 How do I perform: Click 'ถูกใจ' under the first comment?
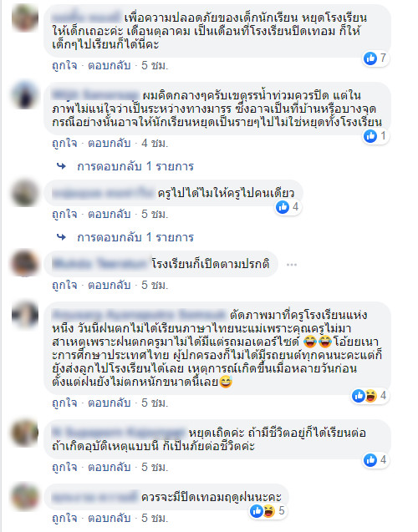[64, 65]
